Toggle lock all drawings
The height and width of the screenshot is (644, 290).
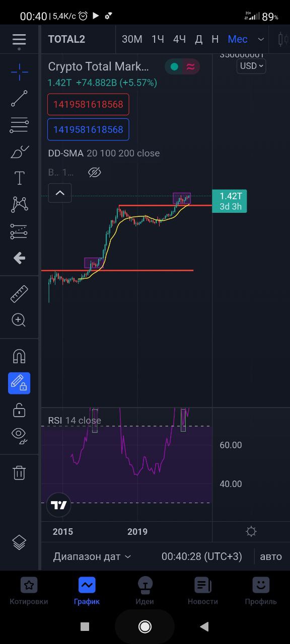pyautogui.click(x=19, y=410)
